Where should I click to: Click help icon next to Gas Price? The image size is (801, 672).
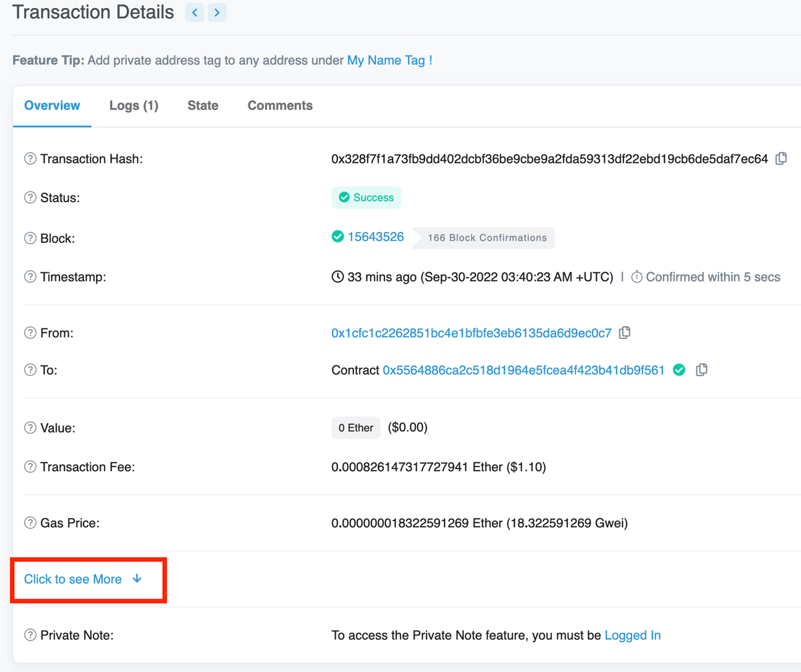tap(30, 523)
